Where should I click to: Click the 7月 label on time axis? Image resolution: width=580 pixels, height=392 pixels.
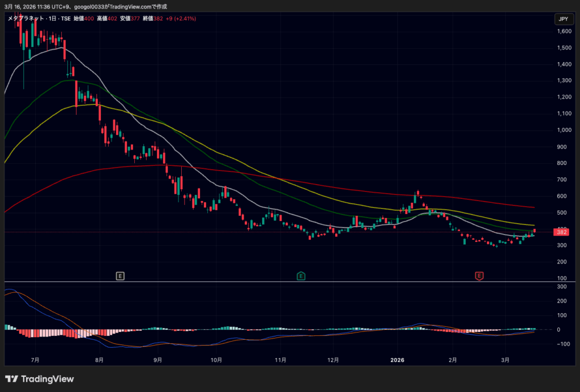35,359
